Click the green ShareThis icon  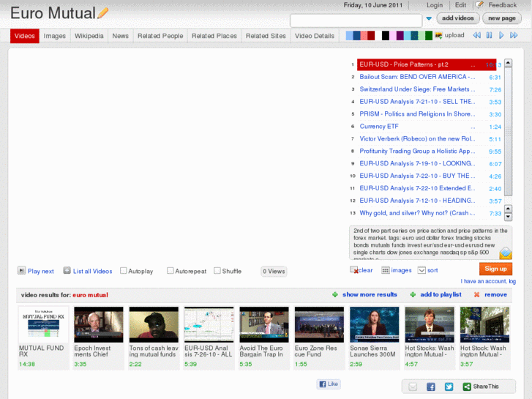coord(468,387)
